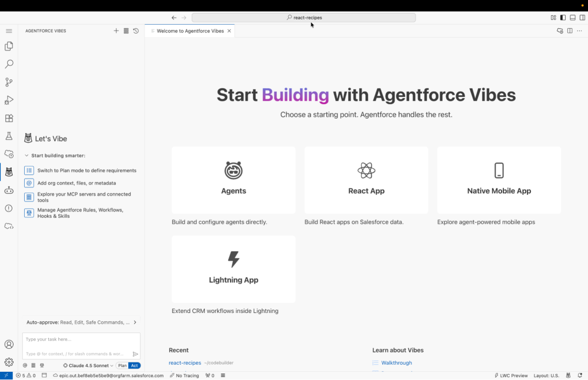Open the Run and Debug view
This screenshot has height=380, width=588.
pyautogui.click(x=9, y=100)
